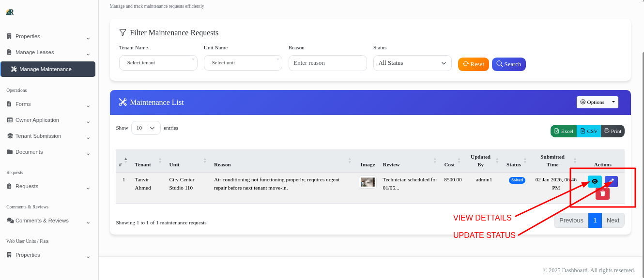Export the list using the Excel button
Screen dimensions: 644x280
click(x=564, y=131)
